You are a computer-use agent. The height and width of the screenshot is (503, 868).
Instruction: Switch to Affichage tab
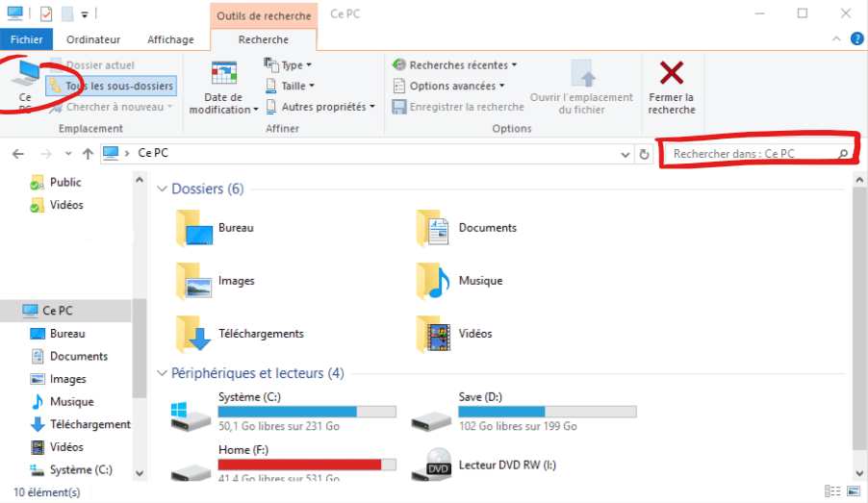(x=170, y=39)
